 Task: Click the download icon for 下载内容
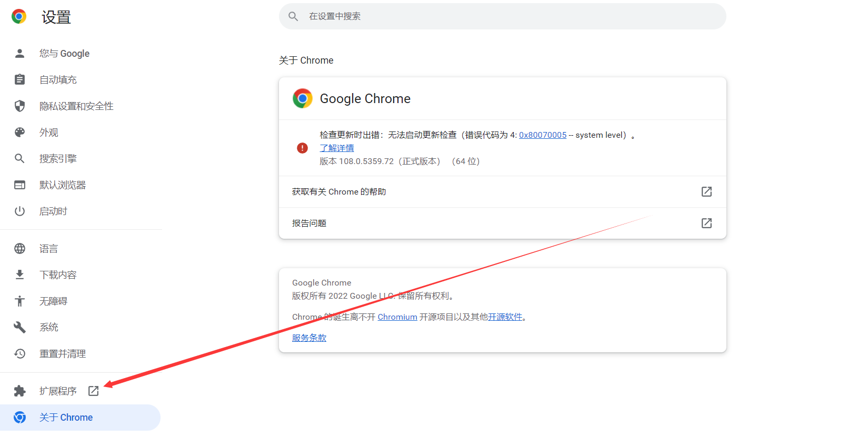point(19,275)
